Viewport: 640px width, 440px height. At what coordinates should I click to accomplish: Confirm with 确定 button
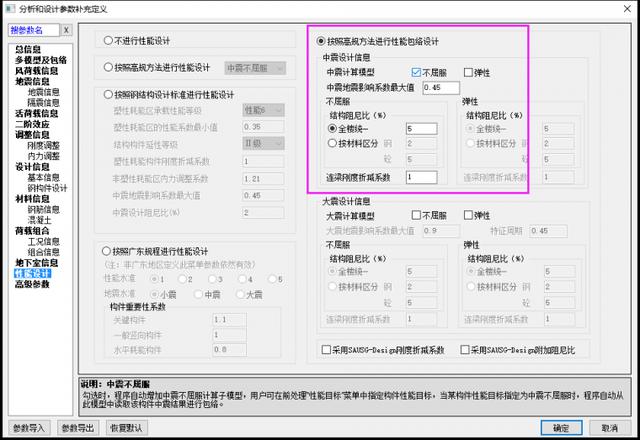pos(561,428)
